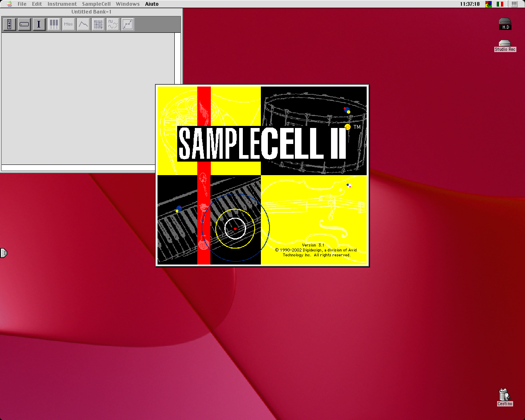Open the Instrument menu
The image size is (525, 420).
62,4
